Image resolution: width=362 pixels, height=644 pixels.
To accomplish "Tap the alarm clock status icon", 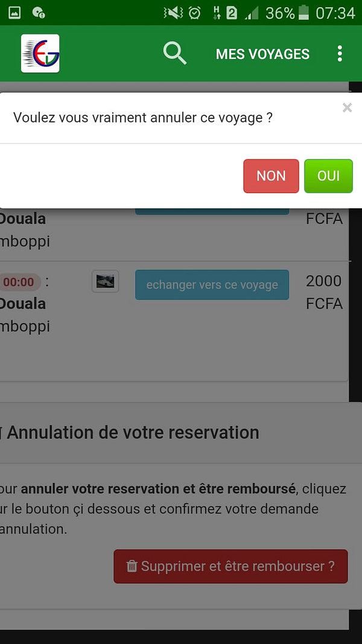I will (x=194, y=13).
